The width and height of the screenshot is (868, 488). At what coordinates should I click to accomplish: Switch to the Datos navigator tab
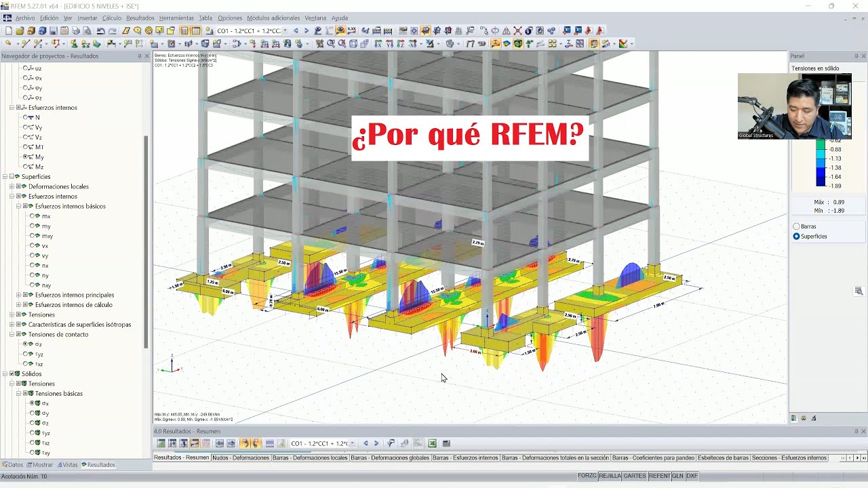(x=12, y=465)
